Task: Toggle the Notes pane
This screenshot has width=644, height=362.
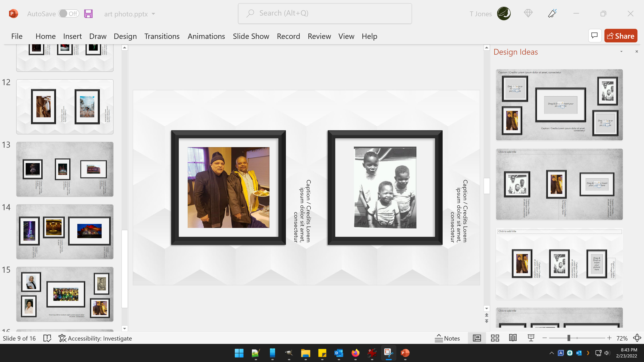Action: pos(447,338)
